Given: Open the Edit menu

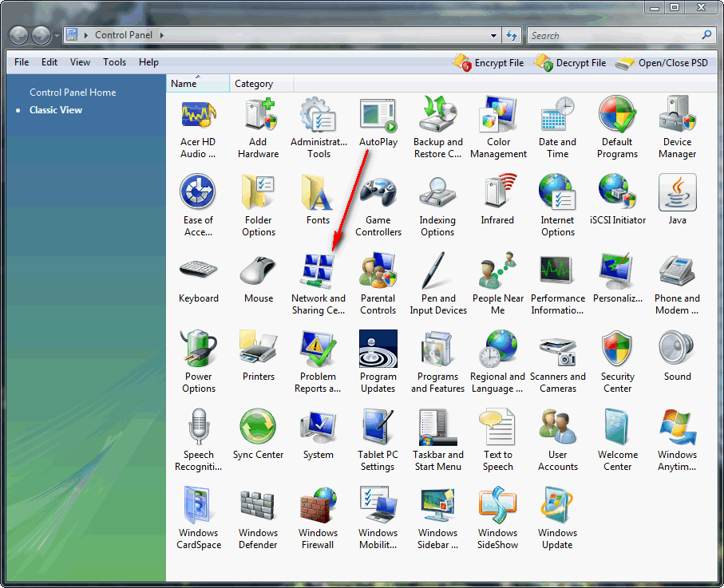Looking at the screenshot, I should [x=49, y=62].
